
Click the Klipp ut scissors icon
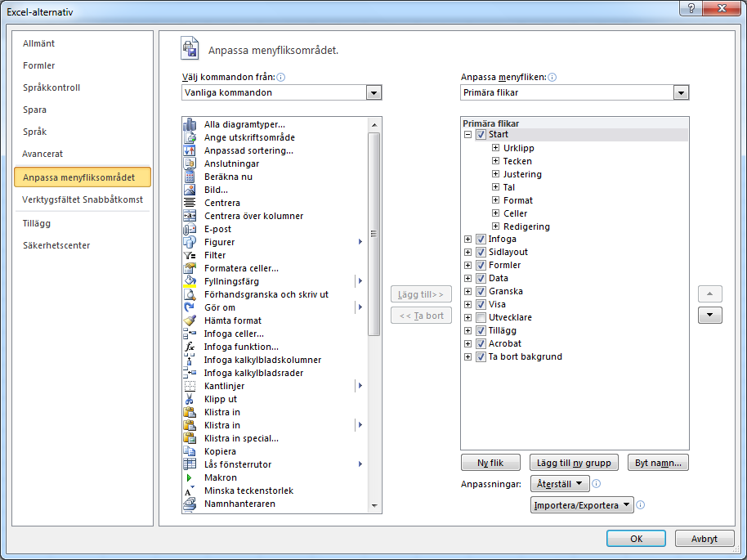[x=190, y=400]
